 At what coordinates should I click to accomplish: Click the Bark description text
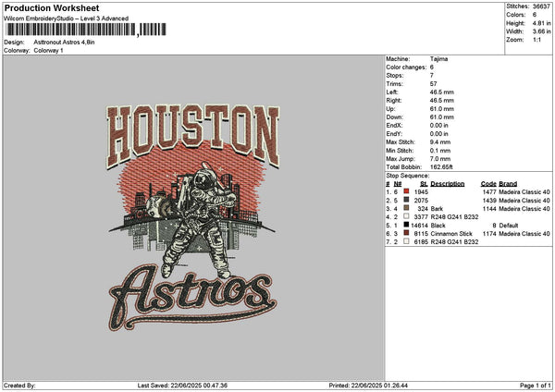[437, 209]
